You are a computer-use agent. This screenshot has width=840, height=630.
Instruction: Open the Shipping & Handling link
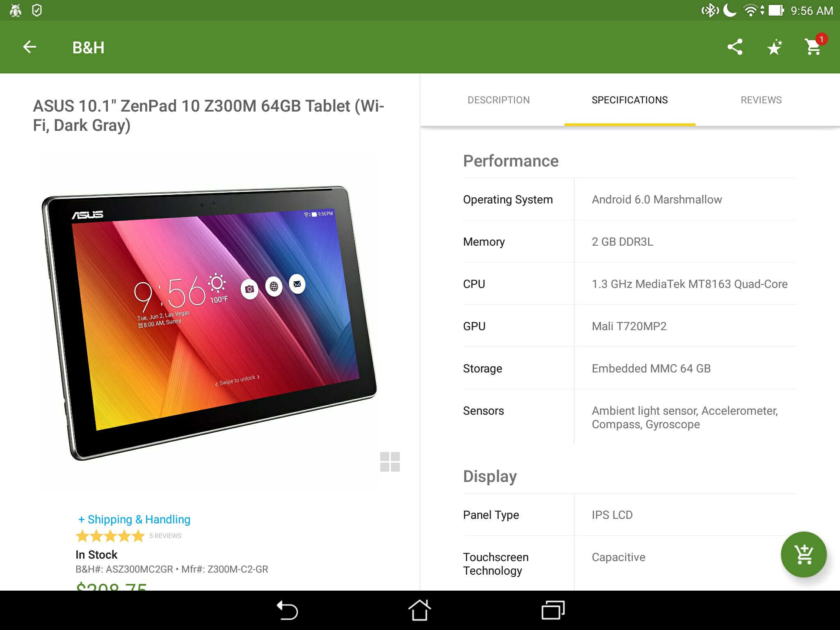click(x=134, y=519)
